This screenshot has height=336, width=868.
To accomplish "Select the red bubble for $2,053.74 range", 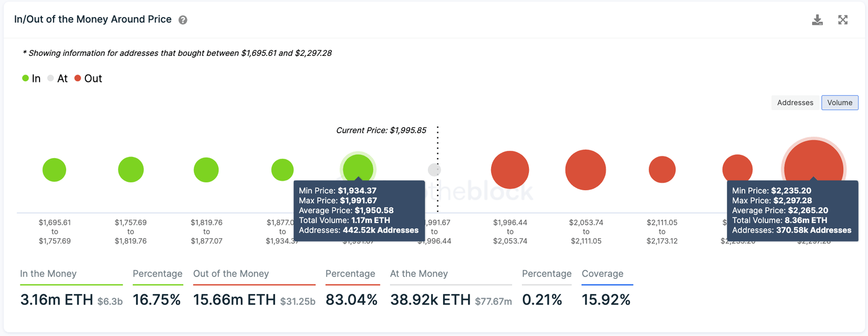I will [x=585, y=169].
